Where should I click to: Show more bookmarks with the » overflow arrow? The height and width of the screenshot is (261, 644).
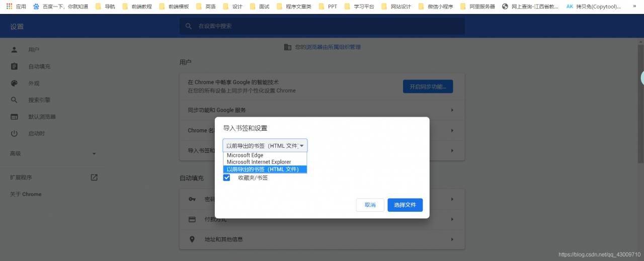pos(634,7)
